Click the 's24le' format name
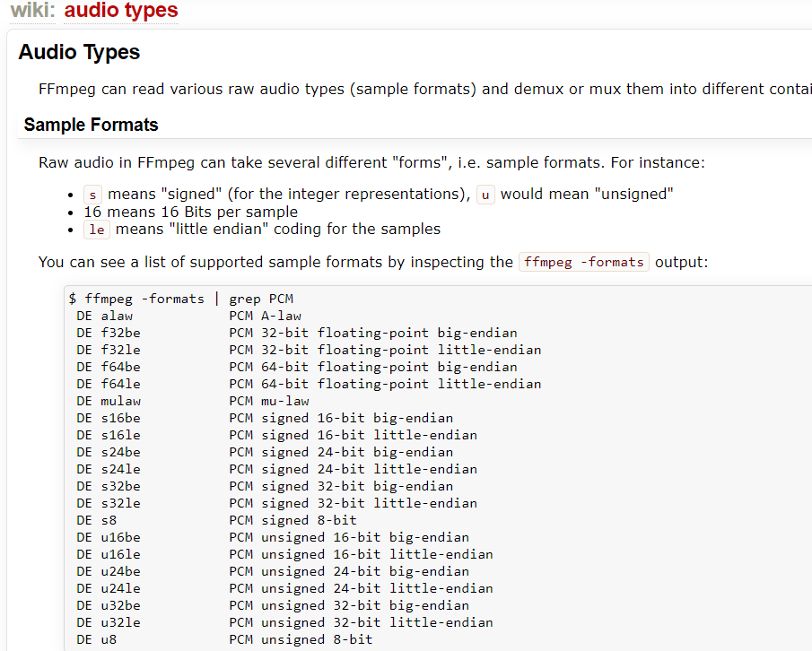Image resolution: width=812 pixels, height=651 pixels. (120, 469)
